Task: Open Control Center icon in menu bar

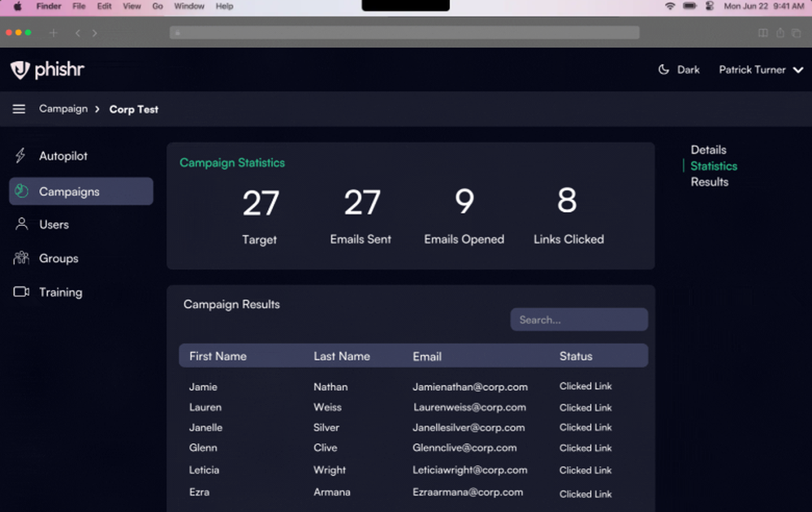Action: 710,7
